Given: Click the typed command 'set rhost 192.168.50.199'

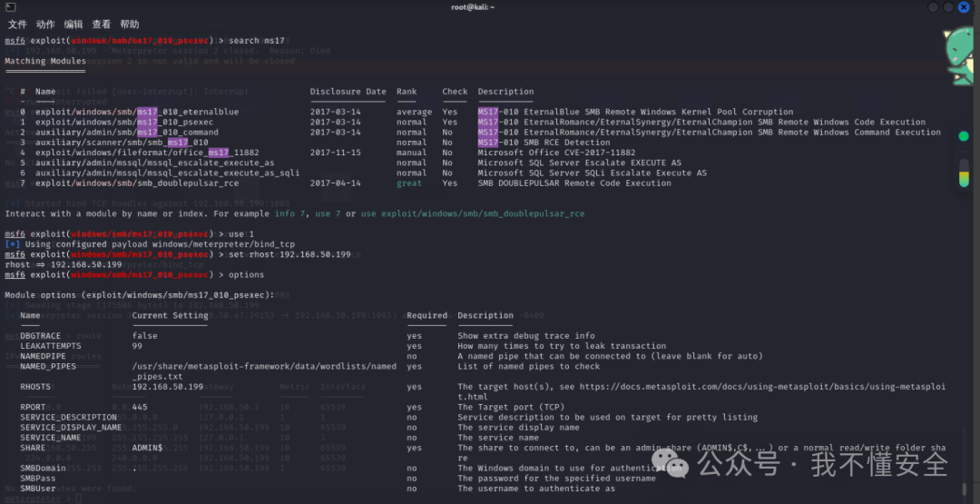Looking at the screenshot, I should coord(290,254).
